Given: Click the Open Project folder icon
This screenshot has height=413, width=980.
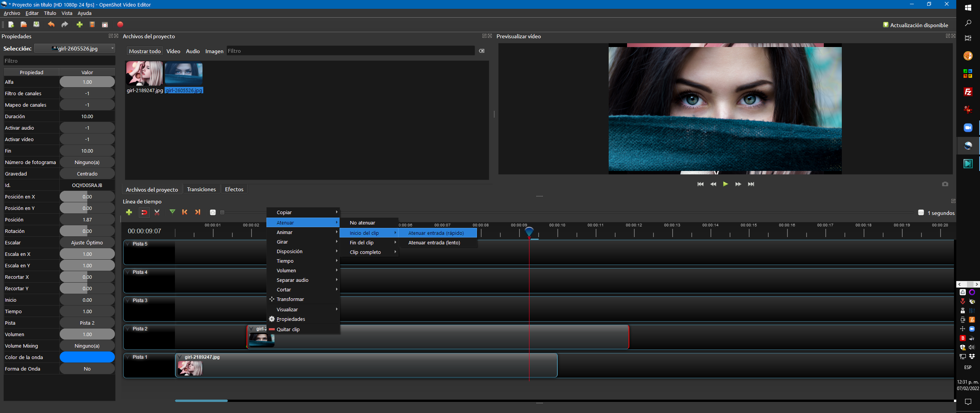Looking at the screenshot, I should click(x=24, y=24).
